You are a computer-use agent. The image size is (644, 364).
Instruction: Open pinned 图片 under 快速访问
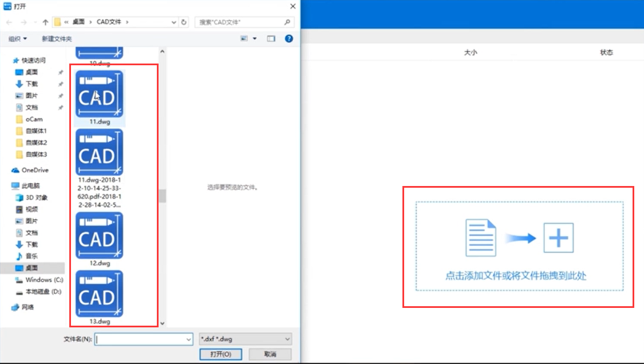(31, 96)
